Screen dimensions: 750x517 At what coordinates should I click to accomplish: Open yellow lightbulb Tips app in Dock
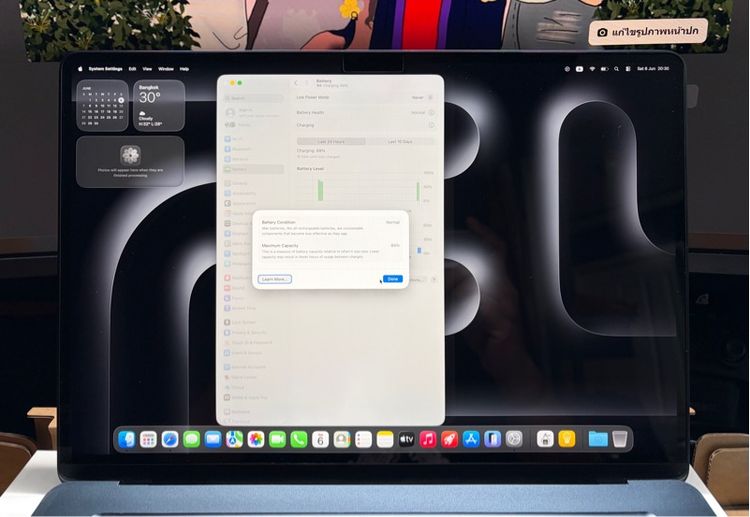[x=566, y=439]
